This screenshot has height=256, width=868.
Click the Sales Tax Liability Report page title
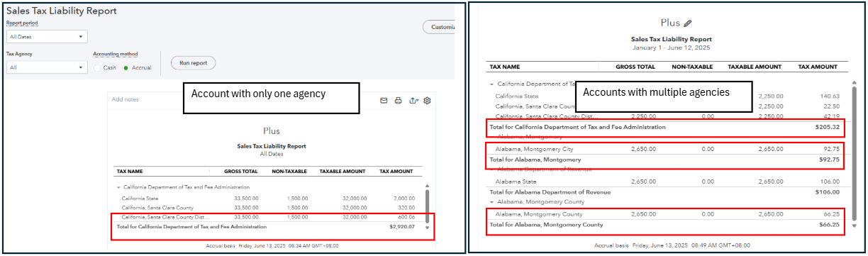click(x=61, y=11)
